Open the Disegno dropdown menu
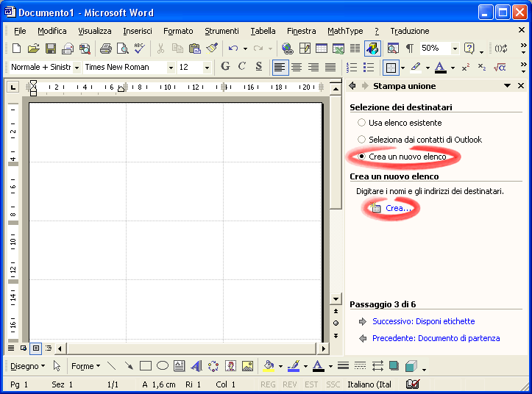Screen dimensions: 532x394 point(27,366)
